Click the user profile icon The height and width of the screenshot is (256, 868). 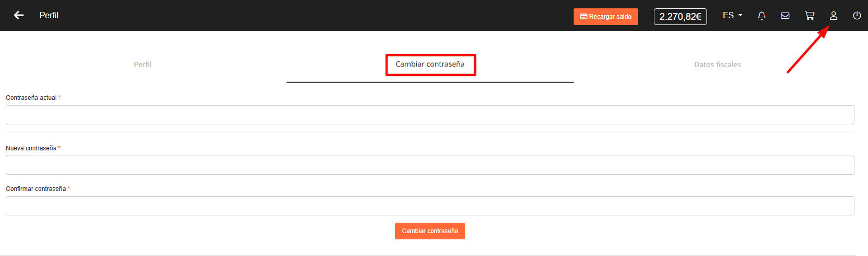coord(834,16)
